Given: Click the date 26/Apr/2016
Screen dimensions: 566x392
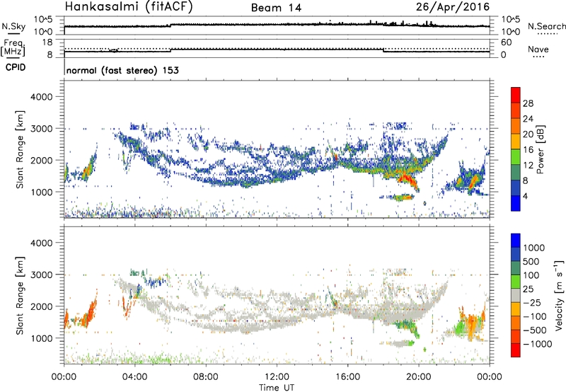Looking at the screenshot, I should 453,6.
